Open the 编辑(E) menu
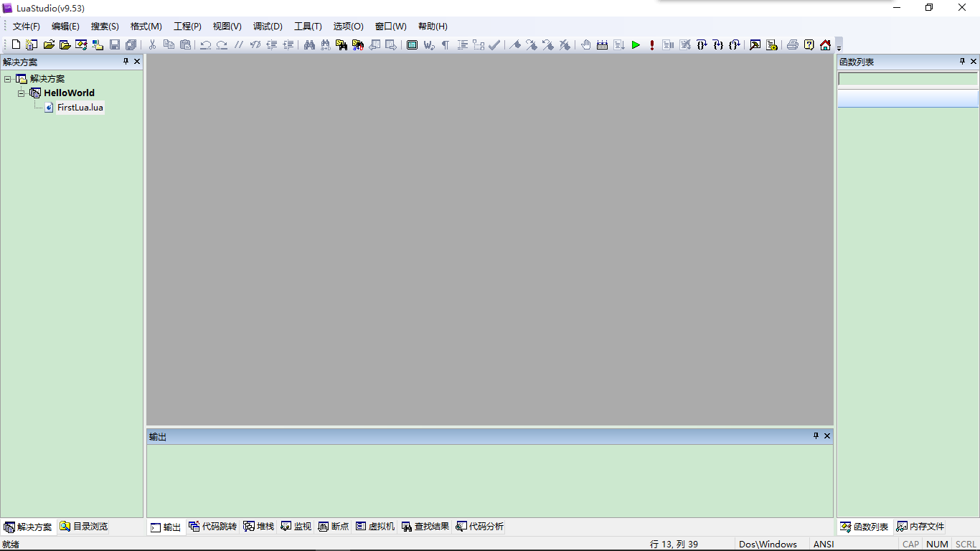The height and width of the screenshot is (551, 980). [65, 27]
